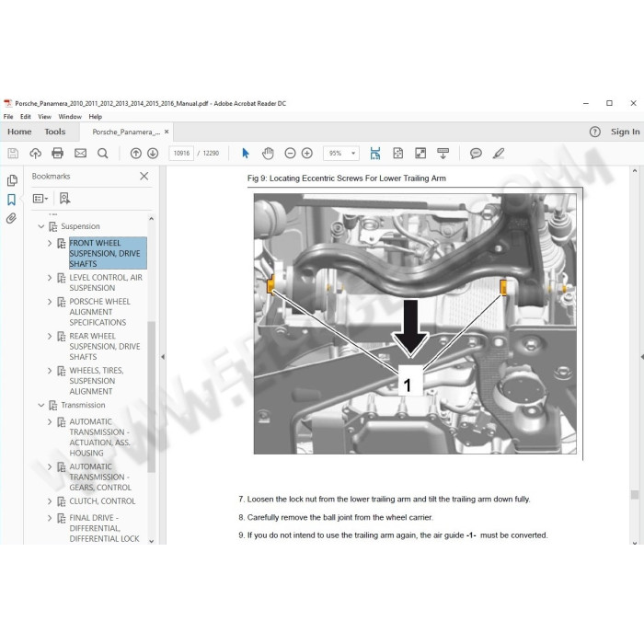Expand PORSCHE WHEEL ALIGNMENT SPECIFICATIONS bookmark

(50, 302)
